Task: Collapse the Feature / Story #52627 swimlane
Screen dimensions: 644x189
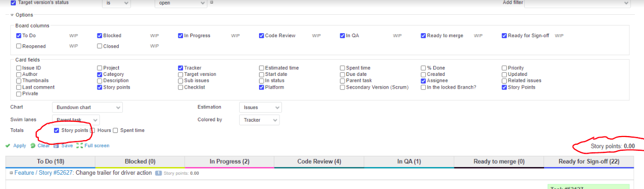Action: pyautogui.click(x=11, y=173)
